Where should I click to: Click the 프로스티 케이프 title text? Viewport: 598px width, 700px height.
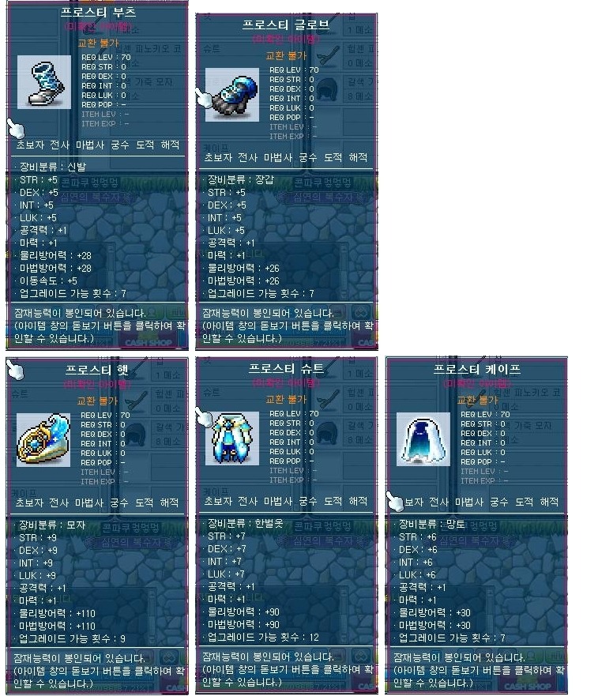click(x=477, y=369)
